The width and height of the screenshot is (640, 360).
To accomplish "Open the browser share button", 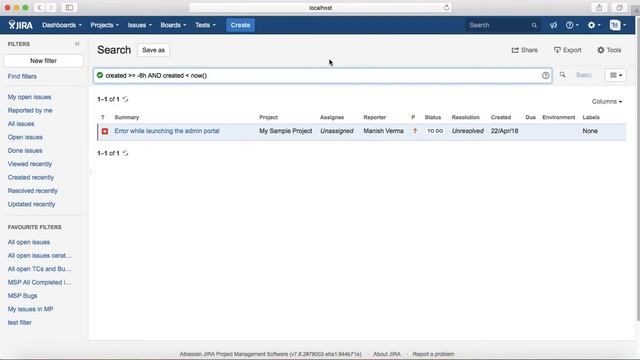I will [x=599, y=7].
